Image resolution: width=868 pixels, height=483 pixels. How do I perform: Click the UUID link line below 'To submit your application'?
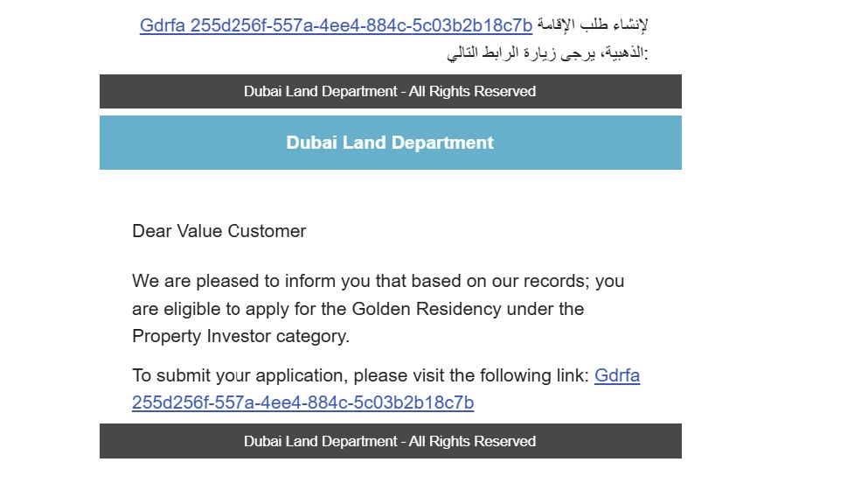[302, 402]
